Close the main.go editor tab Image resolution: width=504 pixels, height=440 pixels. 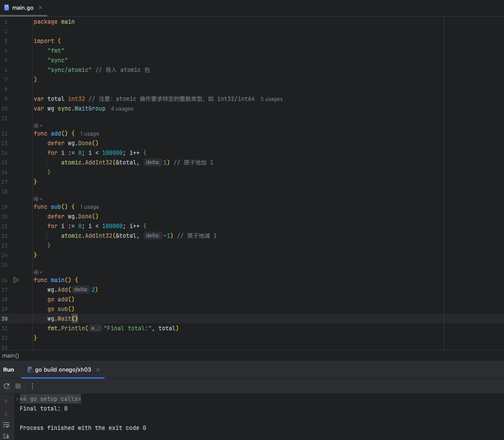coord(40,7)
